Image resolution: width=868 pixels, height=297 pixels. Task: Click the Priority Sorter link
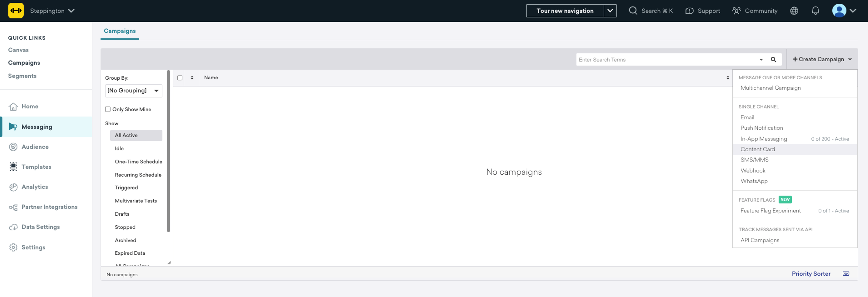point(811,274)
